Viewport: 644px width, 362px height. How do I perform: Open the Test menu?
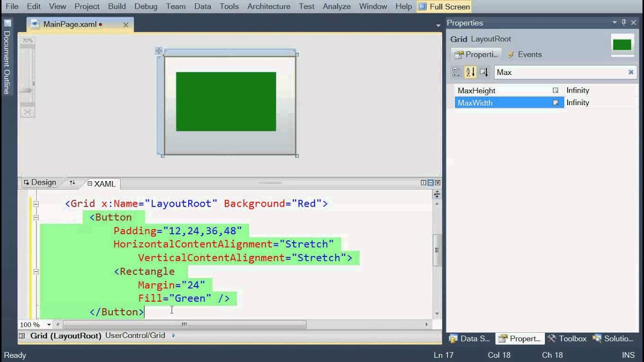(x=306, y=7)
